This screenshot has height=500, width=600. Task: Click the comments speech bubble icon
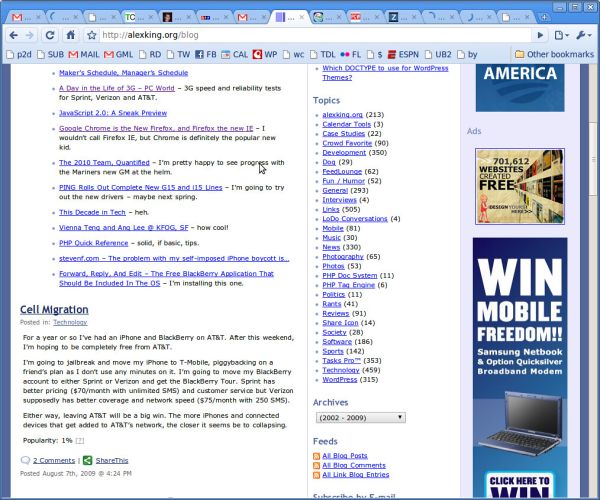pyautogui.click(x=25, y=460)
